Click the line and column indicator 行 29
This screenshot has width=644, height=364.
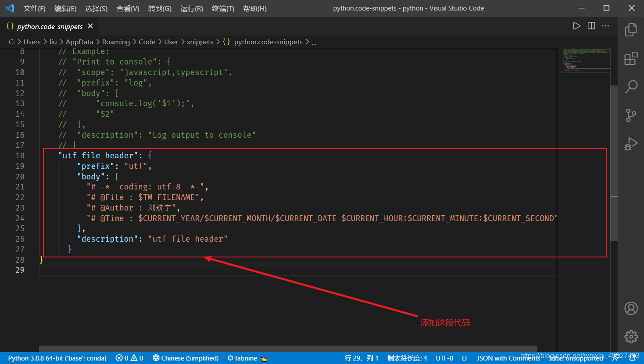pos(361,358)
